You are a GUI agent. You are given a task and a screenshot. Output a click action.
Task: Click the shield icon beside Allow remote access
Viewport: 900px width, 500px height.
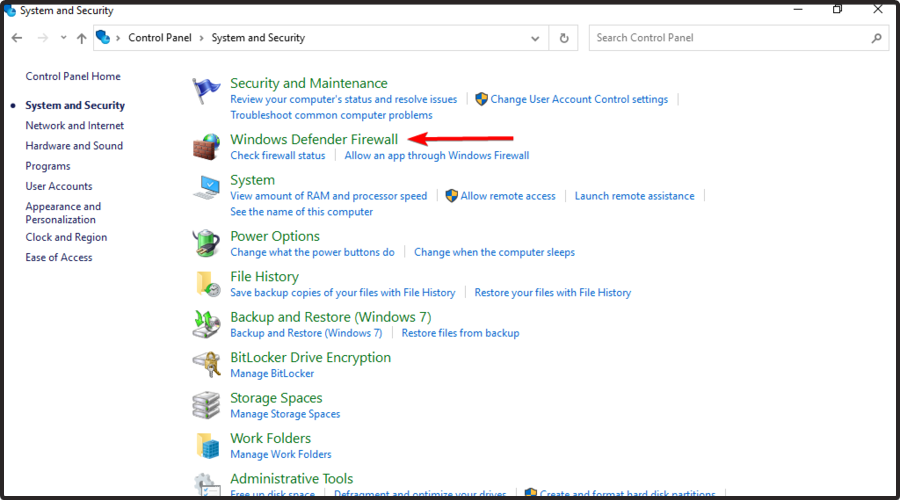[x=452, y=196]
